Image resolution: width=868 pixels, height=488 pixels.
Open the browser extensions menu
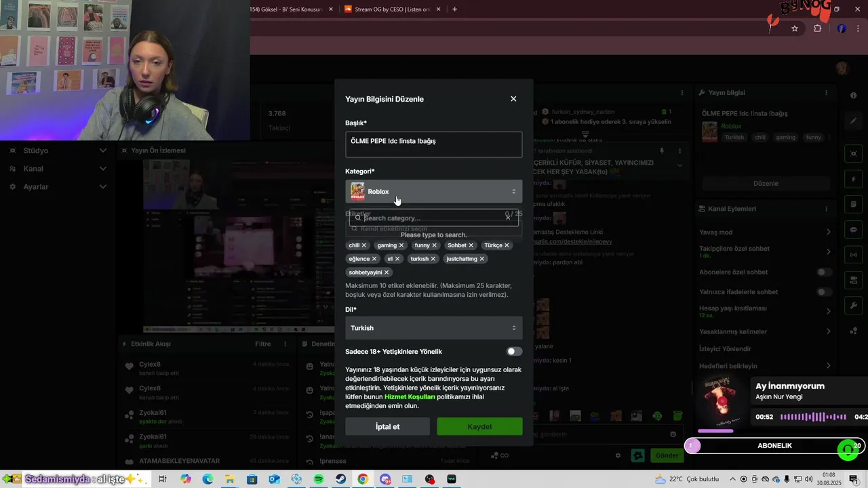click(817, 28)
